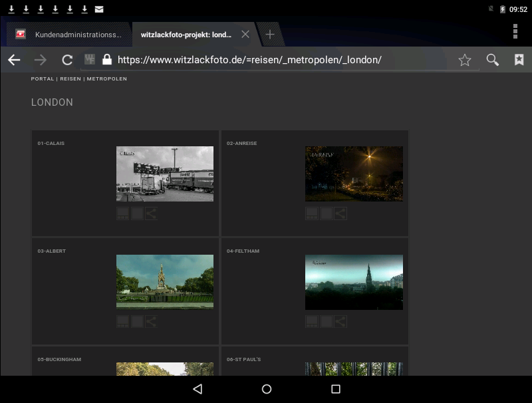Open the search magnifier icon

coord(492,60)
